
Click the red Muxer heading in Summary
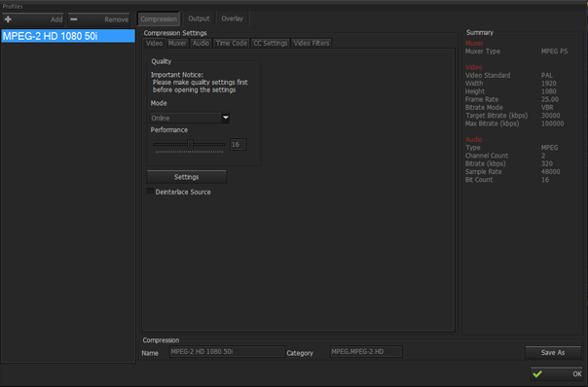point(474,43)
